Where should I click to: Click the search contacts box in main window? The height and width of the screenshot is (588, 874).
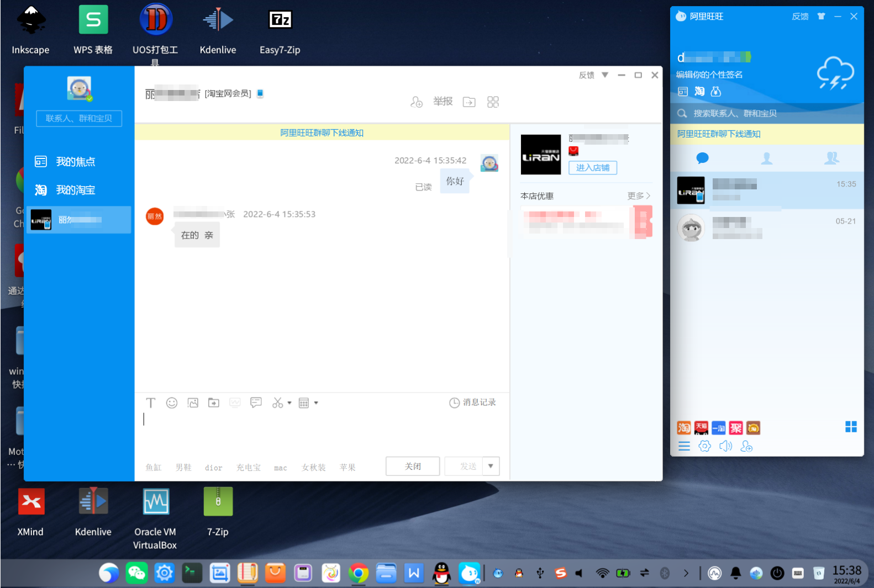[767, 113]
